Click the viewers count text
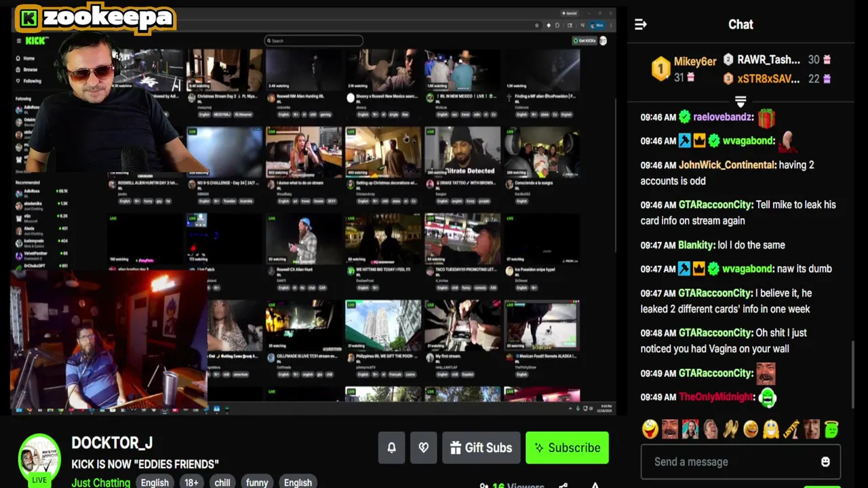The height and width of the screenshot is (488, 868). point(518,485)
